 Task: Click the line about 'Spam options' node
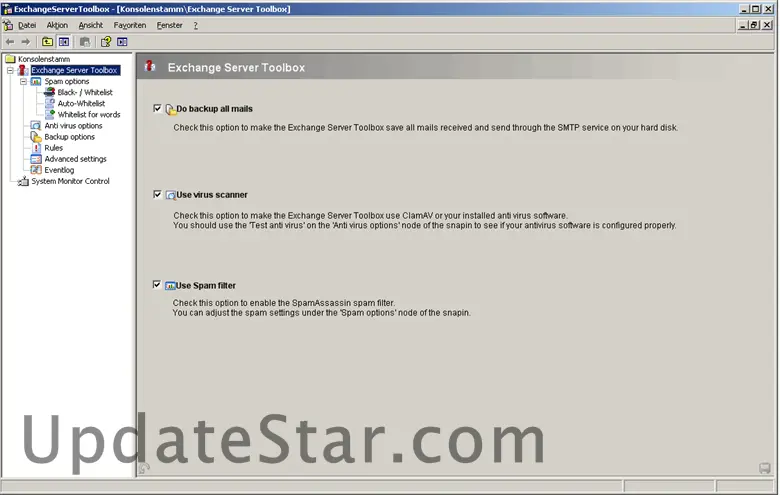[x=321, y=313]
